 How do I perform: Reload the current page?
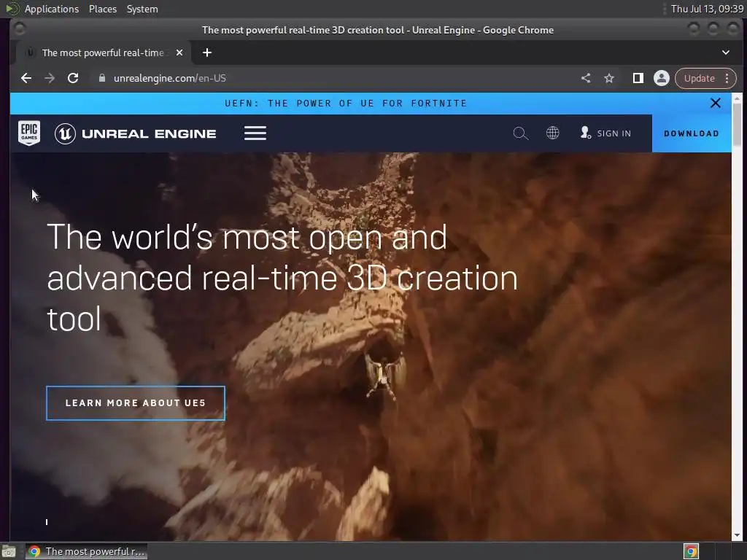(73, 78)
